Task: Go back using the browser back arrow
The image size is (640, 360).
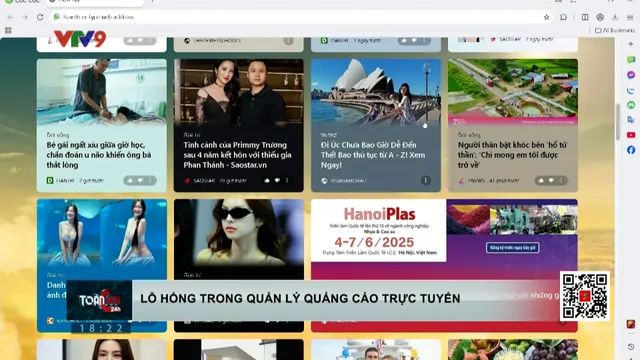Action: coord(10,17)
